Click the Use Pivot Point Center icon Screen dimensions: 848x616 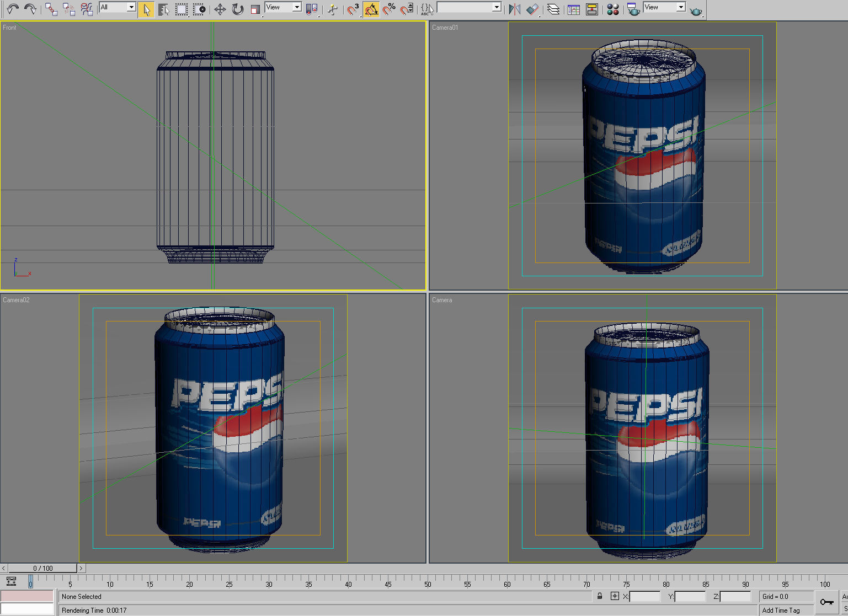point(312,9)
